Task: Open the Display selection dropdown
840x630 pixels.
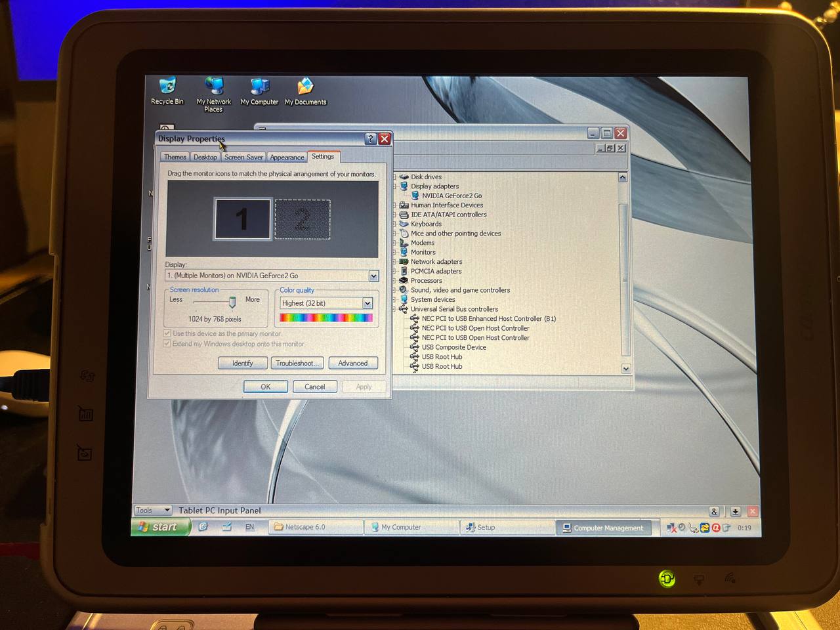Action: [x=373, y=276]
